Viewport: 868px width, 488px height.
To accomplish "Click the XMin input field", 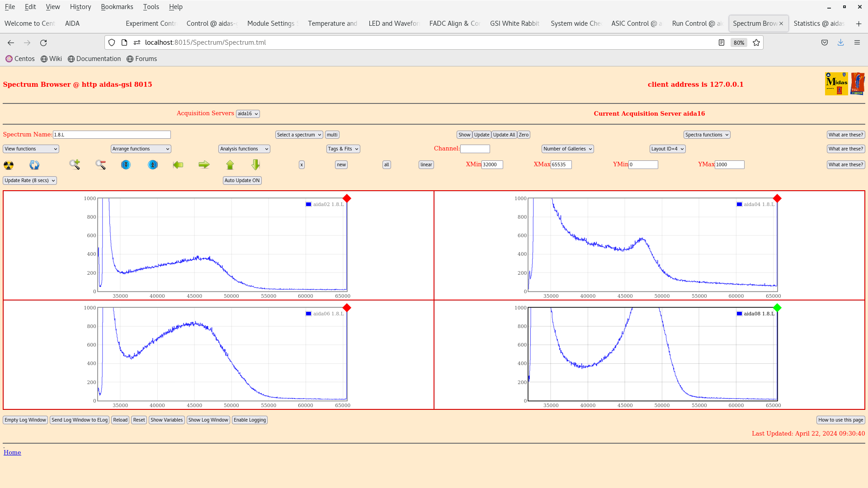I will (x=492, y=164).
